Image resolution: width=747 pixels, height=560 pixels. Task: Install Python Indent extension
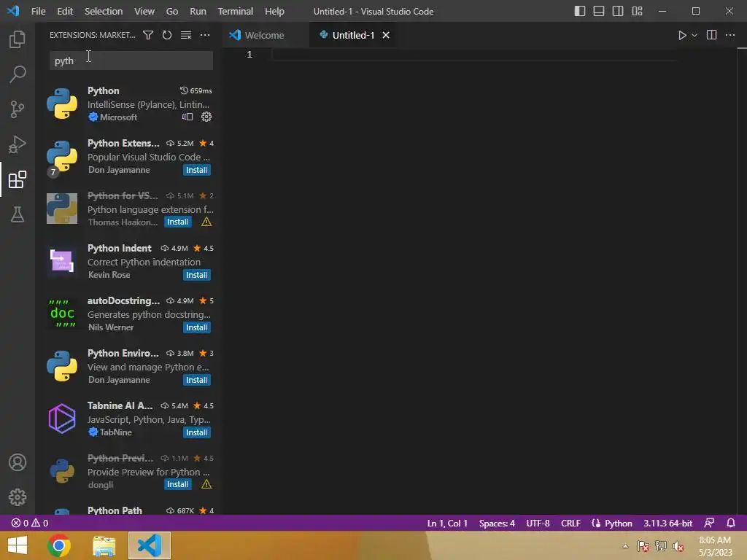pyautogui.click(x=196, y=275)
